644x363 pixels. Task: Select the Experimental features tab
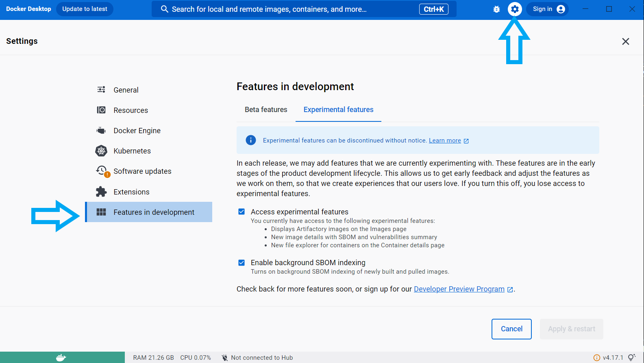338,110
